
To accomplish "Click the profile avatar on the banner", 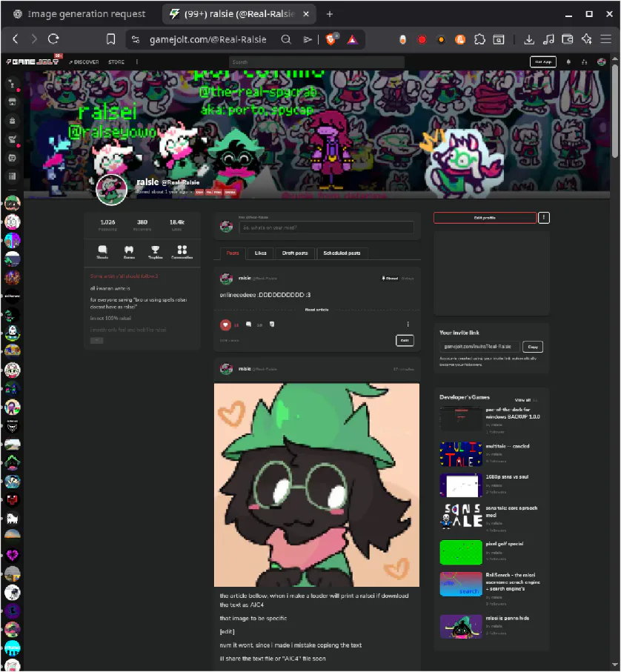I will pyautogui.click(x=111, y=190).
